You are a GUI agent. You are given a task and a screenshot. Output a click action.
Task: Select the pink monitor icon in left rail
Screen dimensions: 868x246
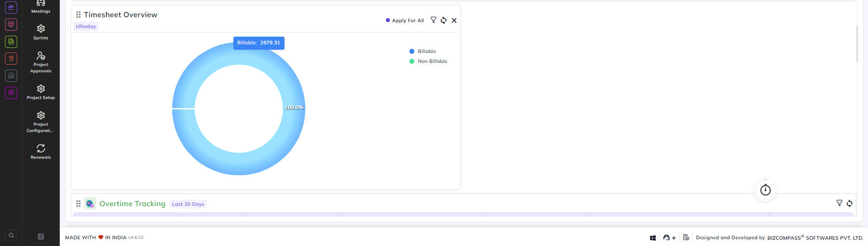(x=11, y=24)
